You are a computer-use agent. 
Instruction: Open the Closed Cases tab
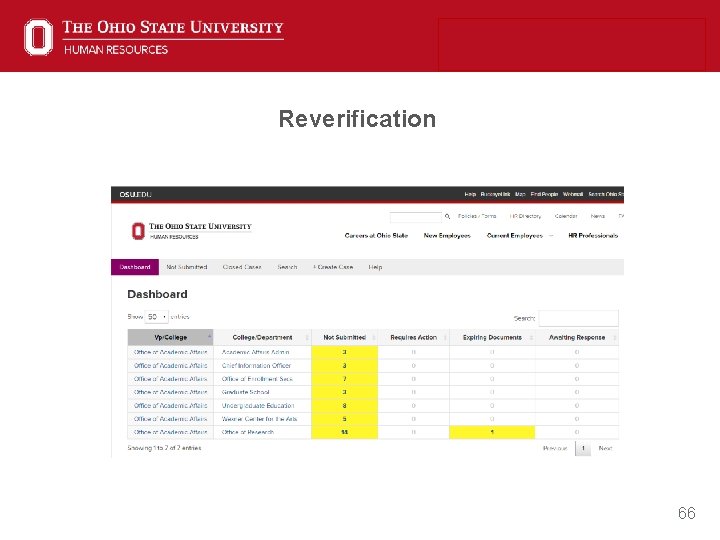click(x=242, y=267)
